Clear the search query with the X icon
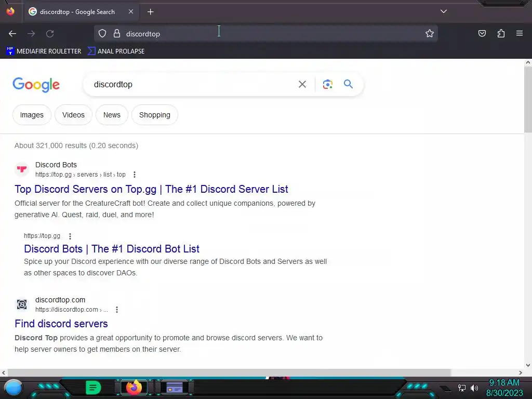 302,85
